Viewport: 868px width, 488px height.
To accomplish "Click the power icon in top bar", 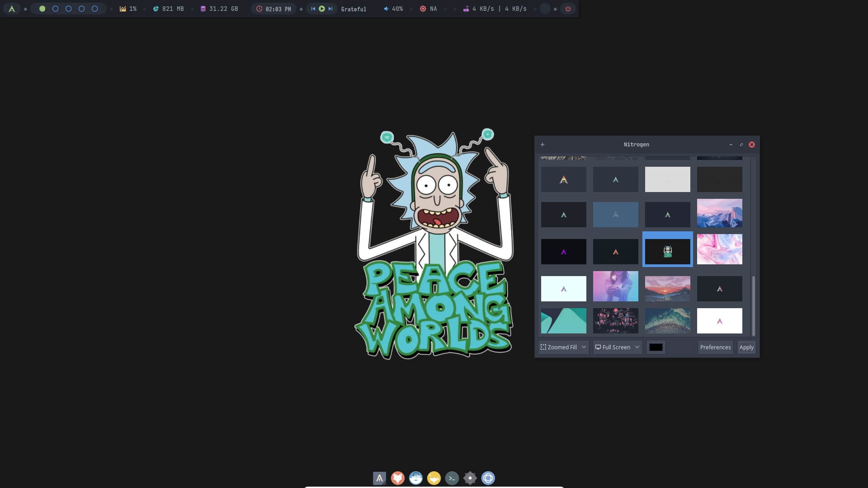I will [568, 9].
